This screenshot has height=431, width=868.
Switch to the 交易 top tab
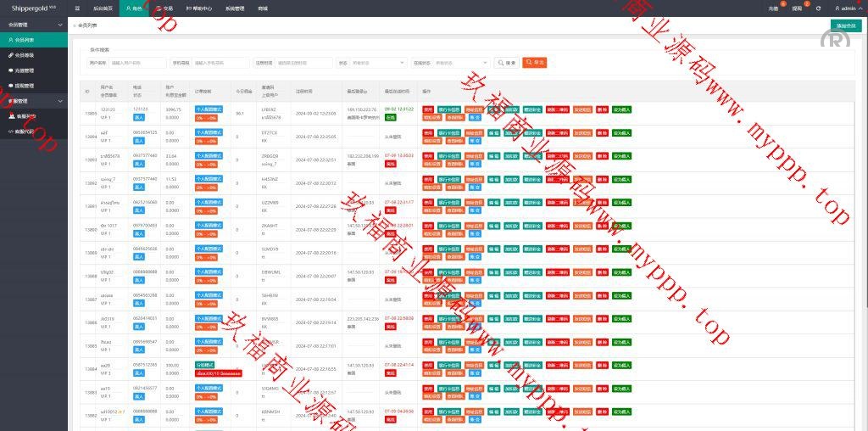tap(164, 8)
